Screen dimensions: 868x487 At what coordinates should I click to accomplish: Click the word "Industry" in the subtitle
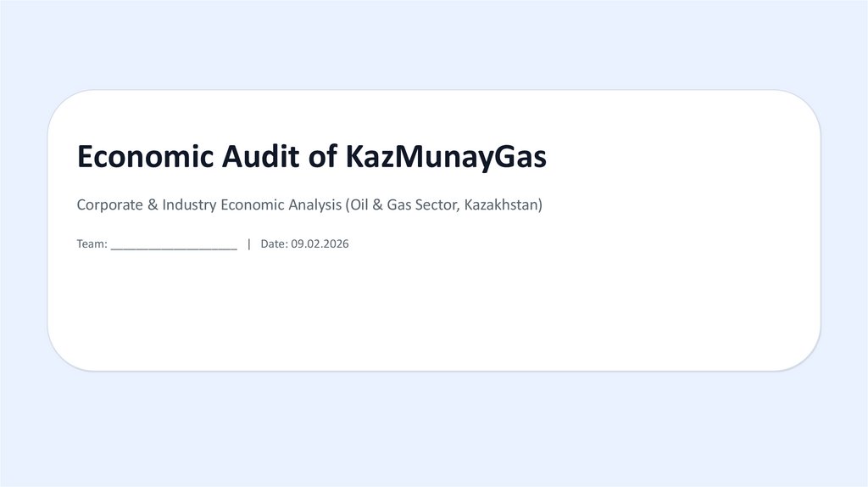tap(188, 205)
